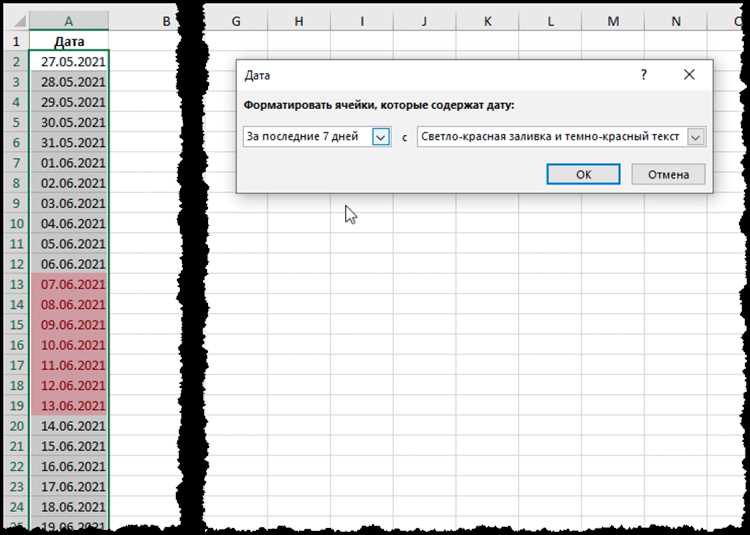Select cell with 06.06.2021
The image size is (750, 535).
pos(69,264)
